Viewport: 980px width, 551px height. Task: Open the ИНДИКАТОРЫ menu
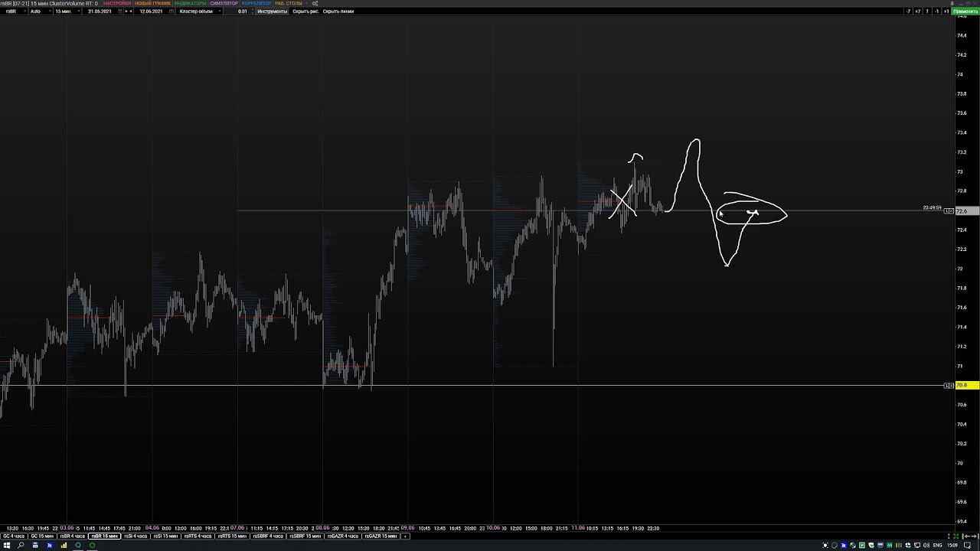[x=190, y=4]
